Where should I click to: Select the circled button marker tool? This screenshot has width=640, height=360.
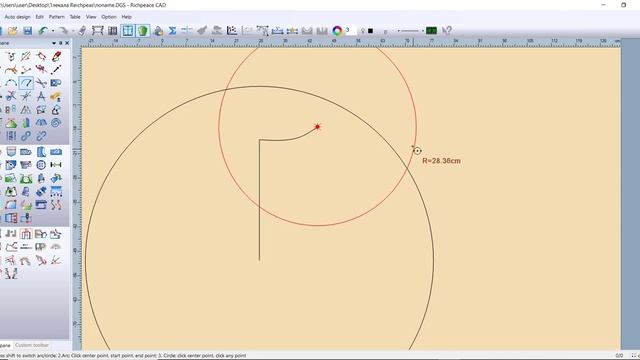pos(41,164)
